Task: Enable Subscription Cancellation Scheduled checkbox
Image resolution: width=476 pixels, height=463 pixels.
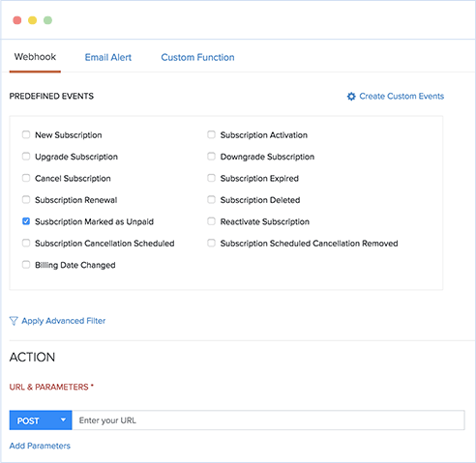Action: coord(26,243)
